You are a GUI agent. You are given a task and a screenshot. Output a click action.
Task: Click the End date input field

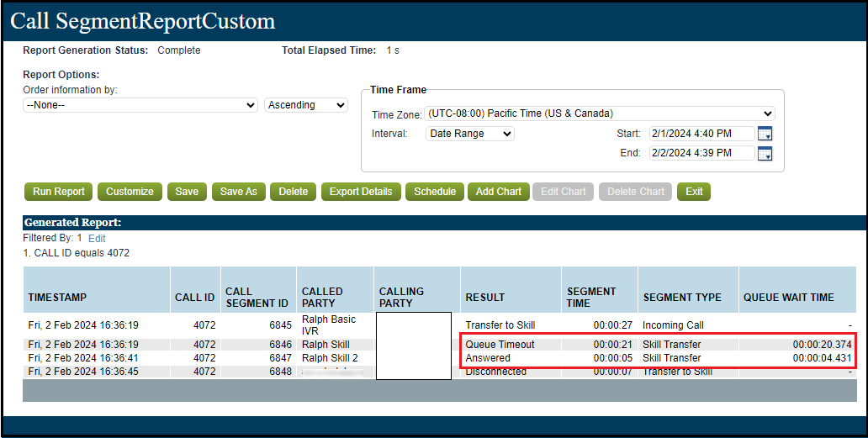702,153
